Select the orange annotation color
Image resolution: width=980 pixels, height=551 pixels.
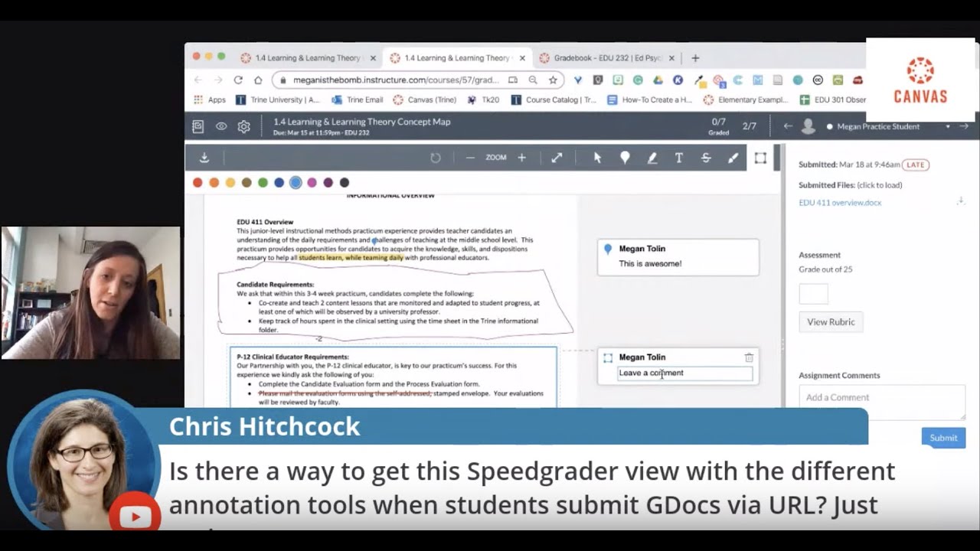tap(214, 182)
